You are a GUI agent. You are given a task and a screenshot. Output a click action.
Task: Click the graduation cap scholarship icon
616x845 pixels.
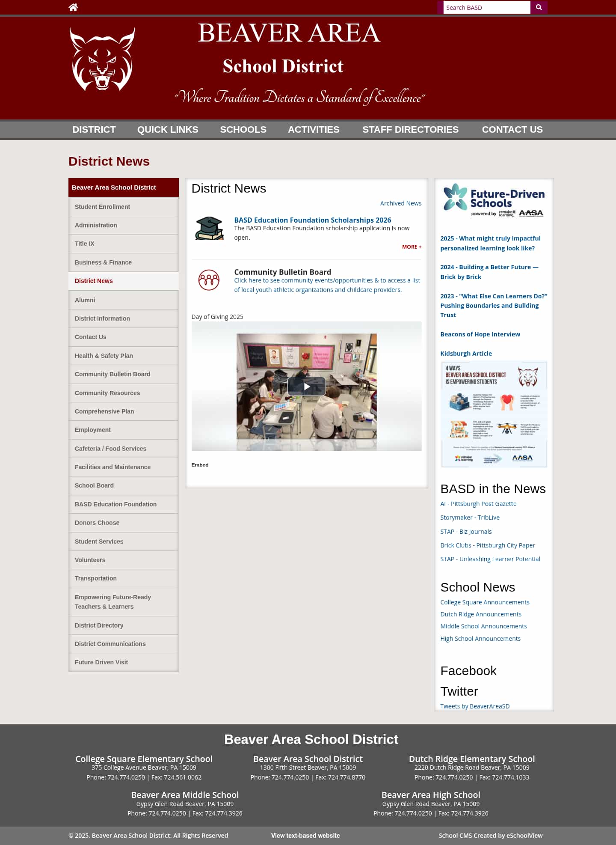[x=209, y=228]
